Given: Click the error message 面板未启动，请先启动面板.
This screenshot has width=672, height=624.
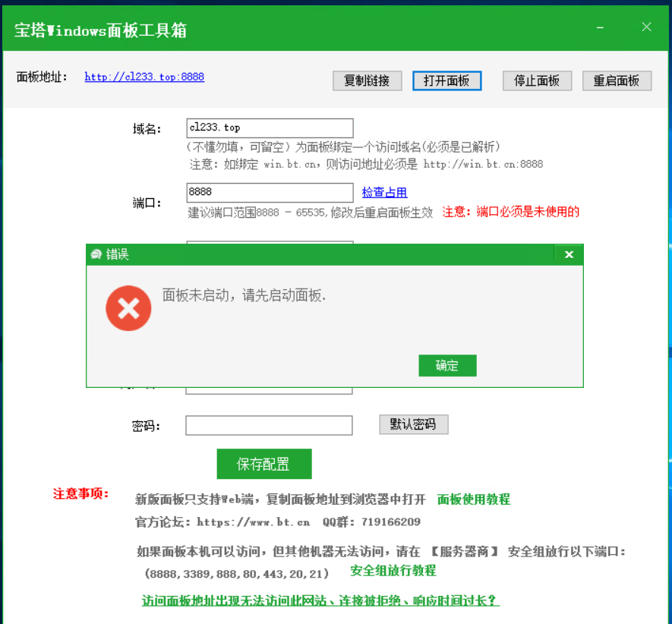Looking at the screenshot, I should pyautogui.click(x=244, y=295).
